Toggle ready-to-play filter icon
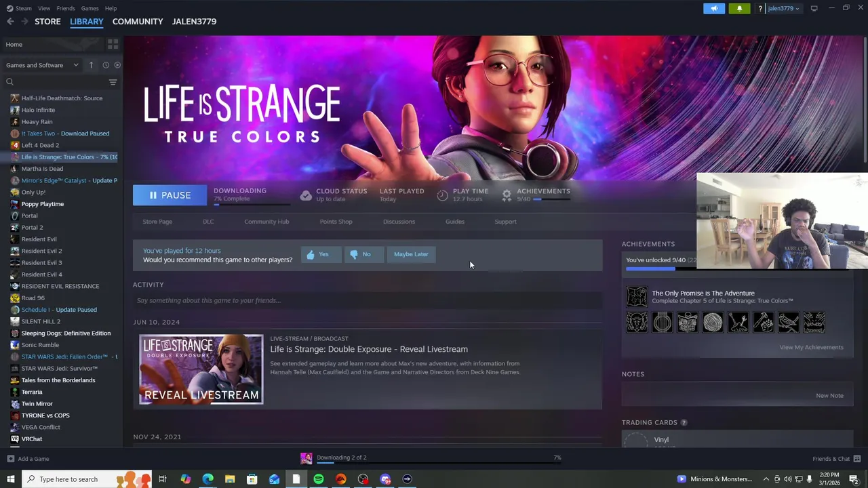868x488 pixels. pyautogui.click(x=117, y=65)
